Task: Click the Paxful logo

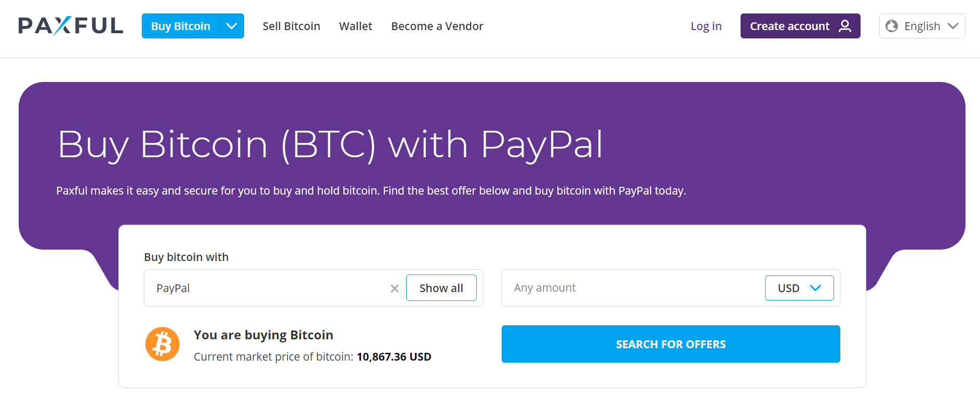Action: pos(71,25)
